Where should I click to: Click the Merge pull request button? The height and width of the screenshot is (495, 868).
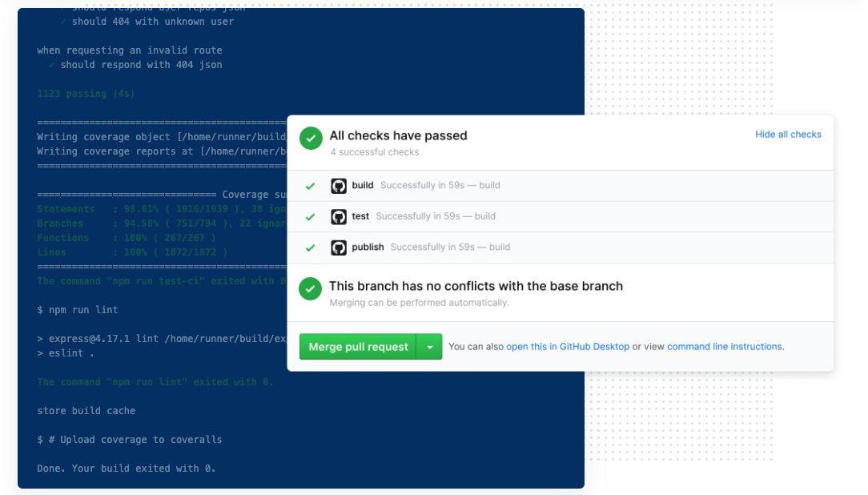pos(358,347)
